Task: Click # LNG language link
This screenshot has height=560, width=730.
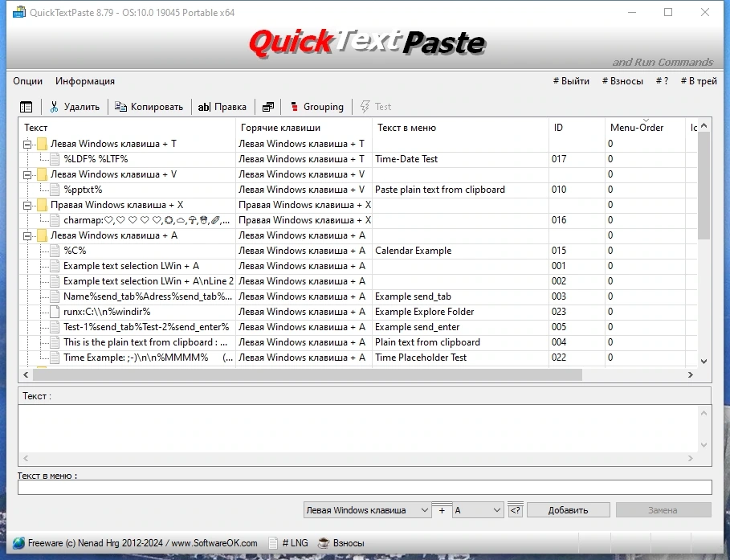Action: [295, 543]
